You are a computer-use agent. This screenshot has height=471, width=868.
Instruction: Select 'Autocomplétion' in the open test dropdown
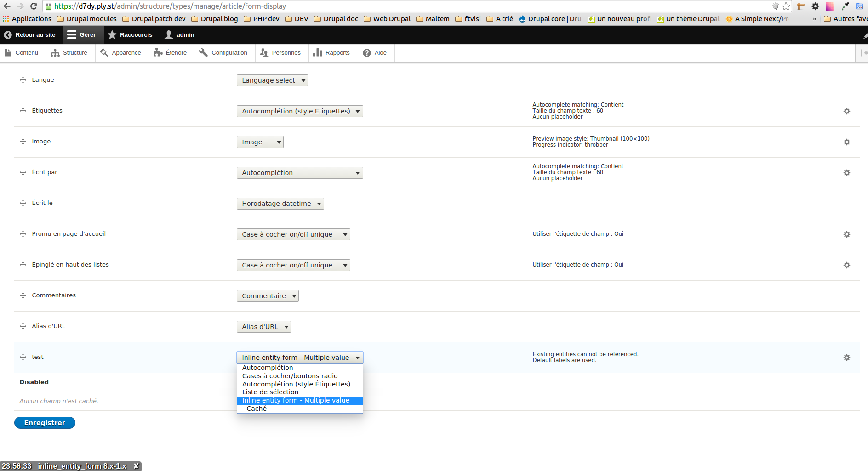pyautogui.click(x=267, y=367)
